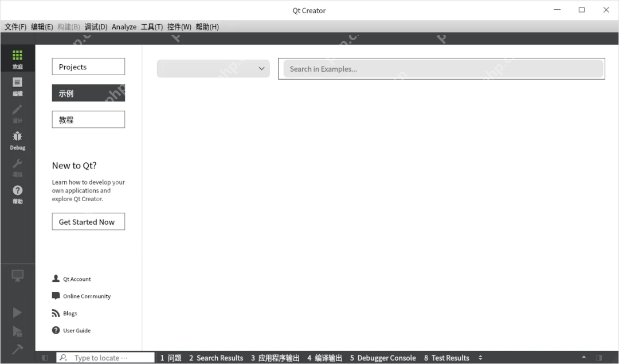Screen dimensions: 619x364
Task: Click the search magnifier in the locate bar
Action: pyautogui.click(x=64, y=357)
